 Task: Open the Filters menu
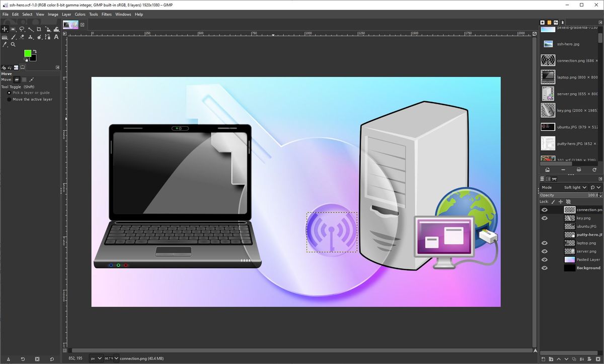(106, 14)
